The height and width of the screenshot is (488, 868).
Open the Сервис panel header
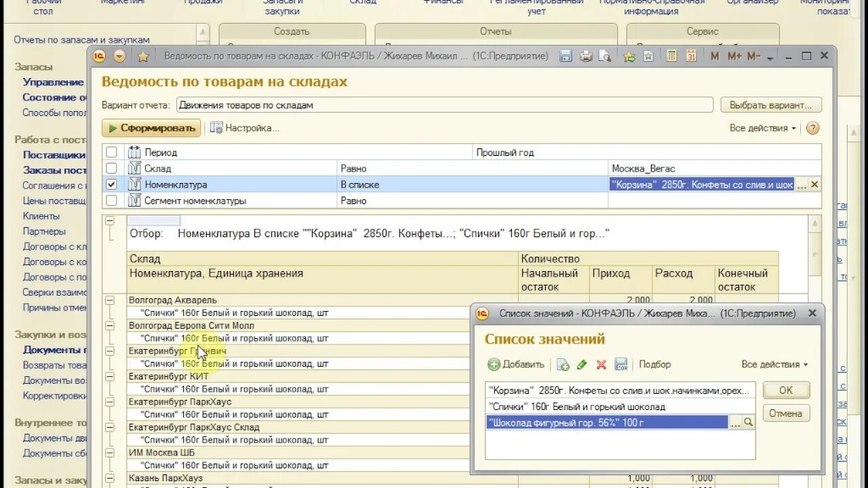(703, 32)
